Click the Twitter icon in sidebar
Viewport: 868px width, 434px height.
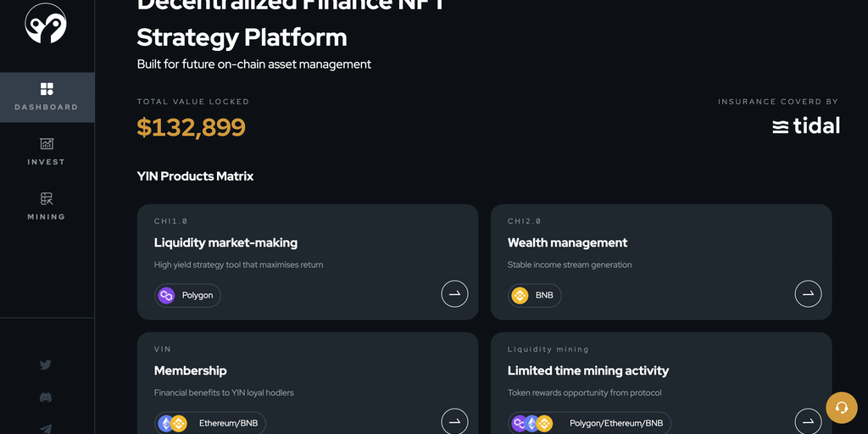pos(46,364)
